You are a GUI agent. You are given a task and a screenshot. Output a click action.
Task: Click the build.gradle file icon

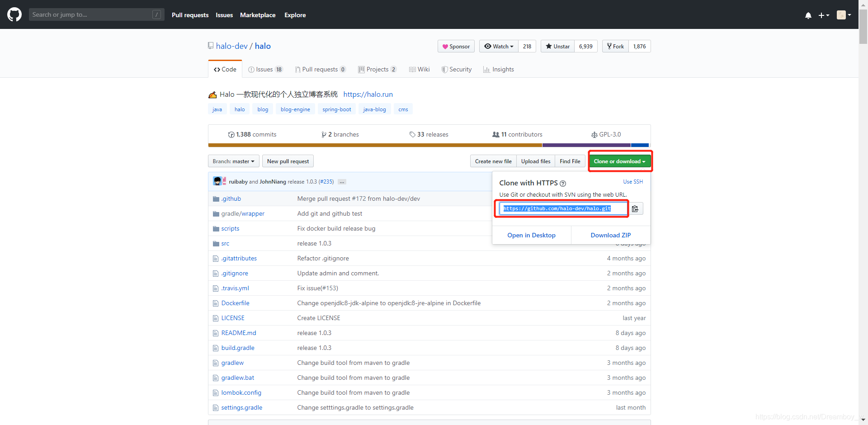pyautogui.click(x=216, y=348)
